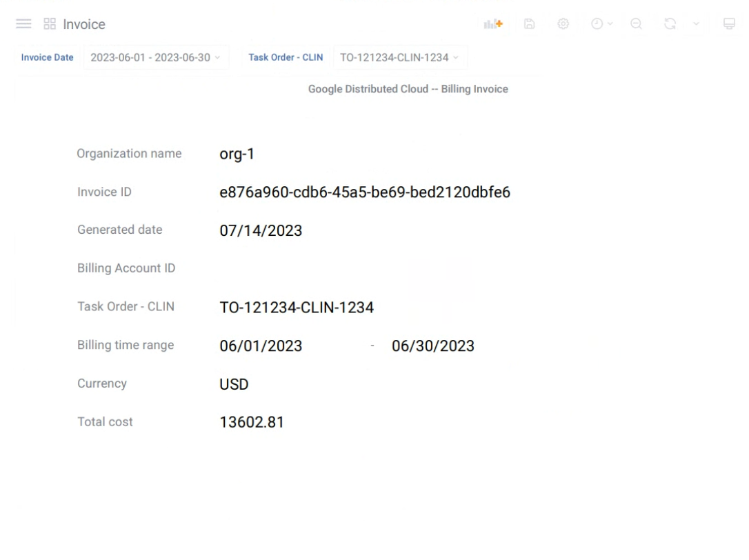Click the Total cost amount 13602.81
Screen dimensions: 749x560
pos(253,421)
